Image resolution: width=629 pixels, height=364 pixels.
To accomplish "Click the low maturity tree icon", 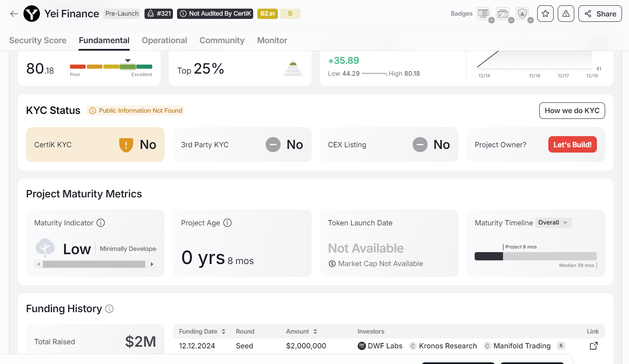I will click(45, 248).
